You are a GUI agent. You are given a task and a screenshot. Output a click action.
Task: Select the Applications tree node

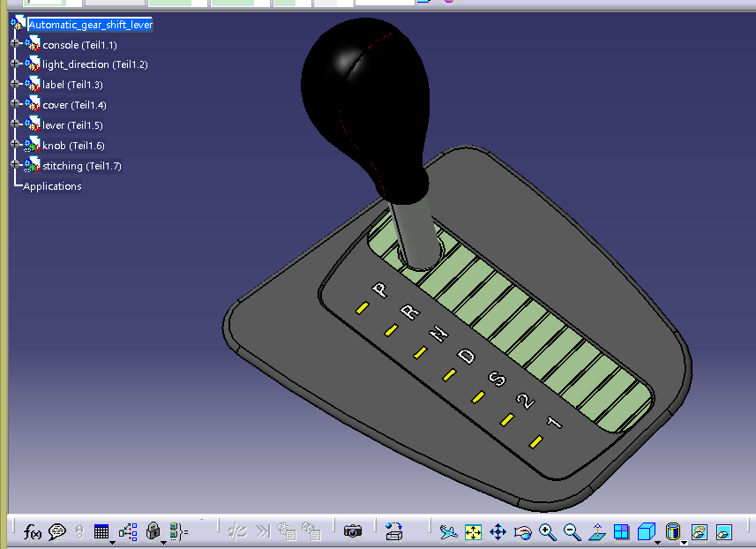point(52,186)
